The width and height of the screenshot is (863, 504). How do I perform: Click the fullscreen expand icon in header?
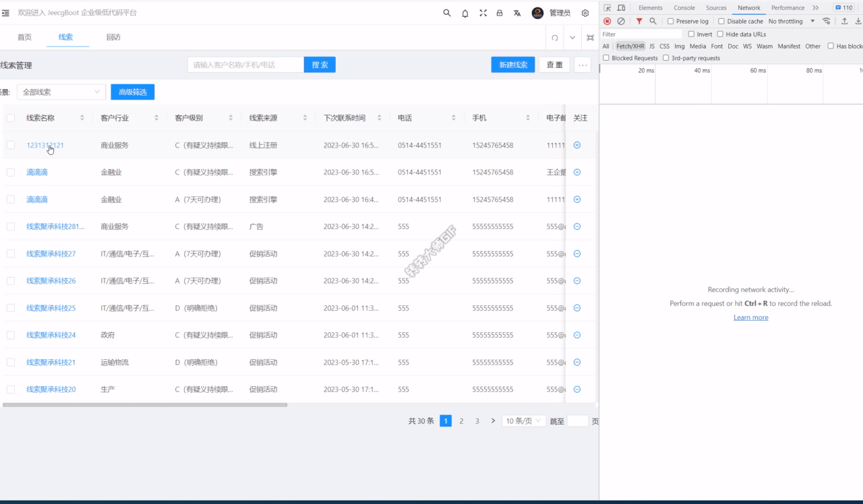pos(483,12)
